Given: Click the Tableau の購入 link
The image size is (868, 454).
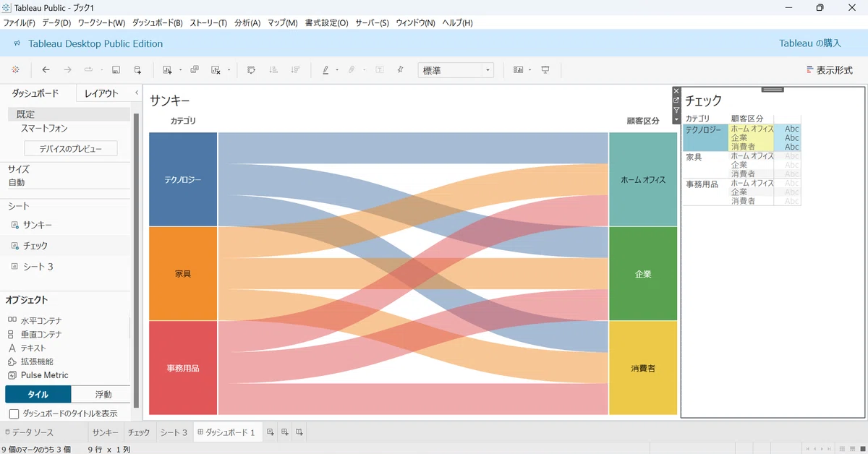Looking at the screenshot, I should coord(810,43).
